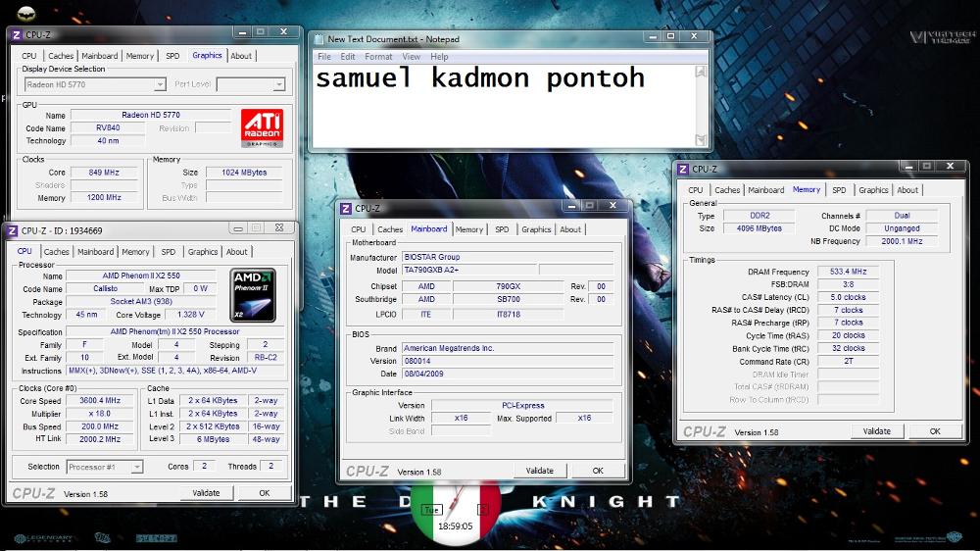Click Validate button in Mainboard window
Image resolution: width=980 pixels, height=551 pixels.
pos(539,471)
